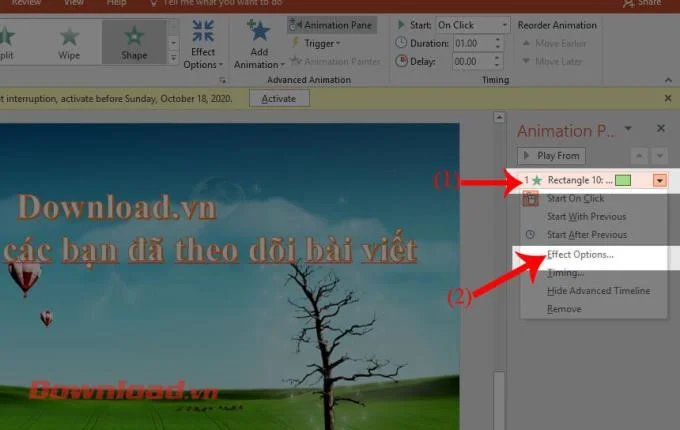This screenshot has height=430, width=680.
Task: Click the Animation Painter tool
Action: [335, 62]
